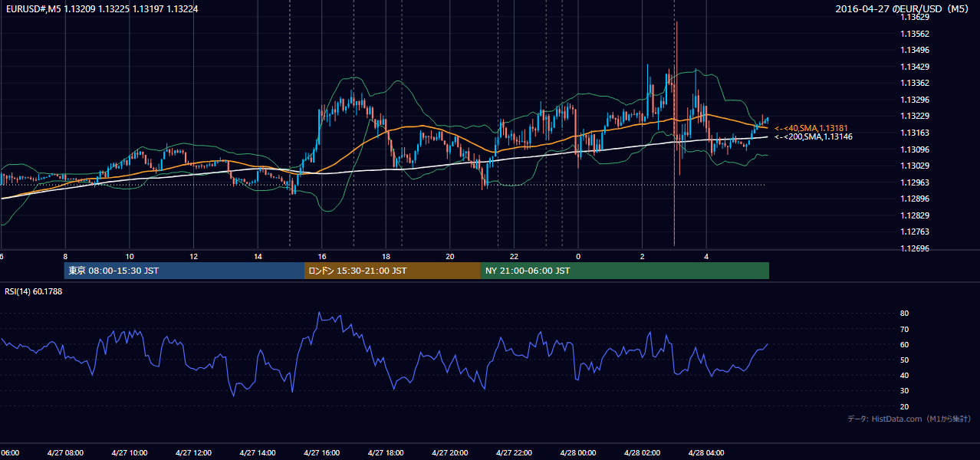Image resolution: width=980 pixels, height=460 pixels.
Task: Click price axis value 1.13296
Action: click(x=914, y=100)
